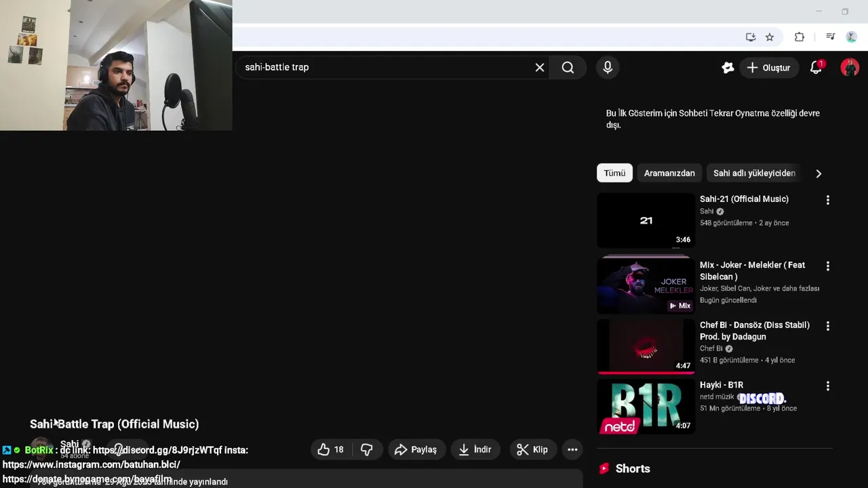Click the chat replay disabled notice text
This screenshot has height=488, width=868.
(713, 119)
